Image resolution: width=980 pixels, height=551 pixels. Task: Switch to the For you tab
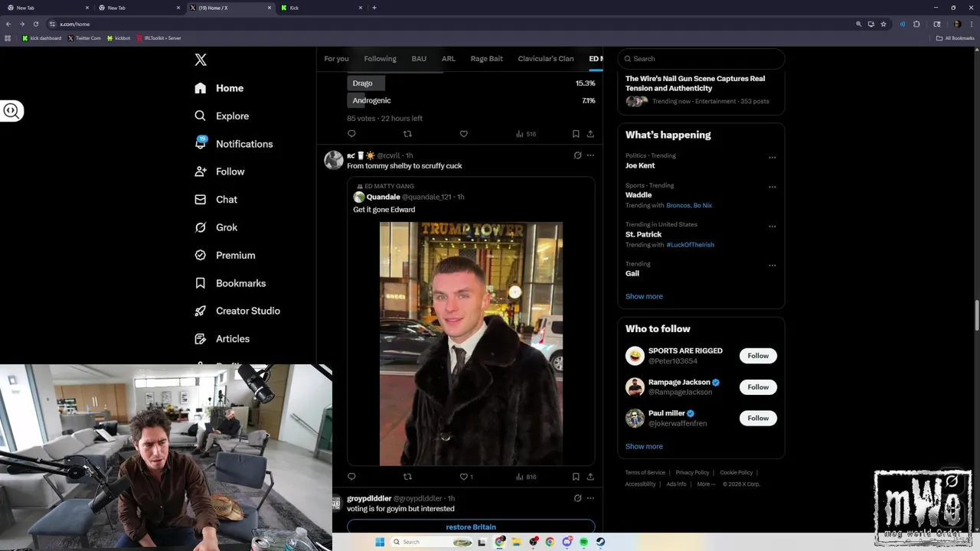tap(336, 59)
